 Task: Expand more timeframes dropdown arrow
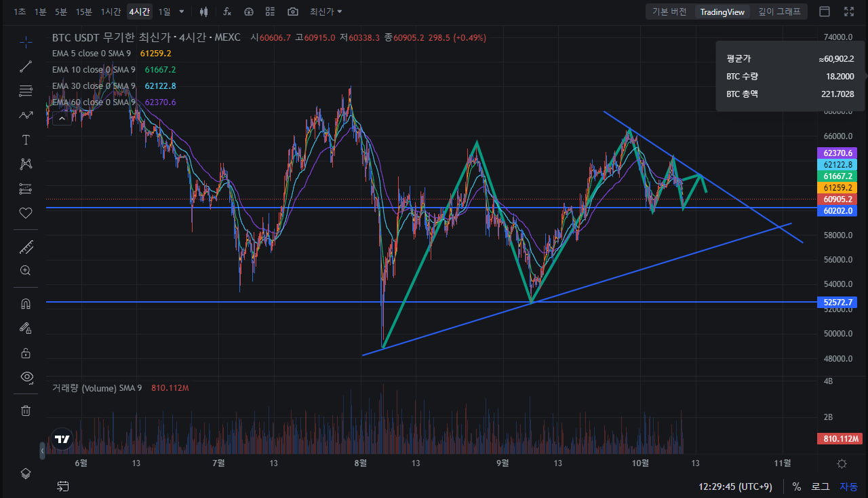pos(181,12)
